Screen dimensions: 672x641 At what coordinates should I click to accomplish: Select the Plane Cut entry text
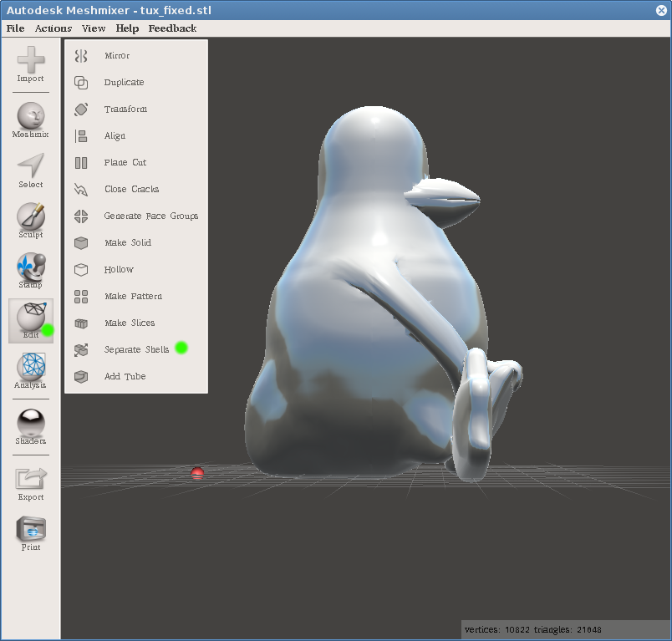point(125,162)
